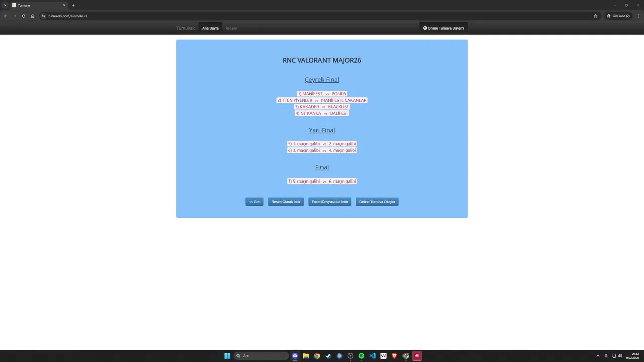Open the browser home page
The height and width of the screenshot is (362, 644).
(33, 16)
